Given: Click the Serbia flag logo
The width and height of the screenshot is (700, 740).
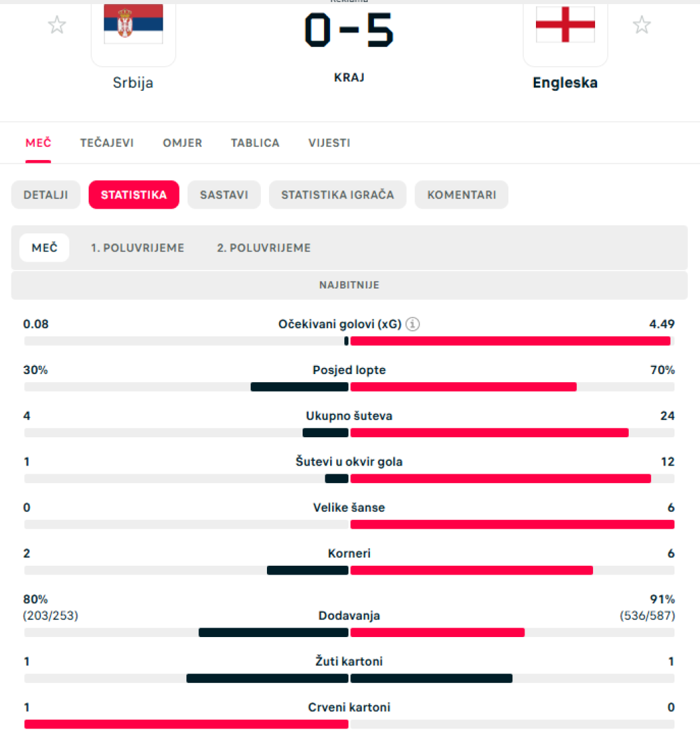Looking at the screenshot, I should click(134, 24).
